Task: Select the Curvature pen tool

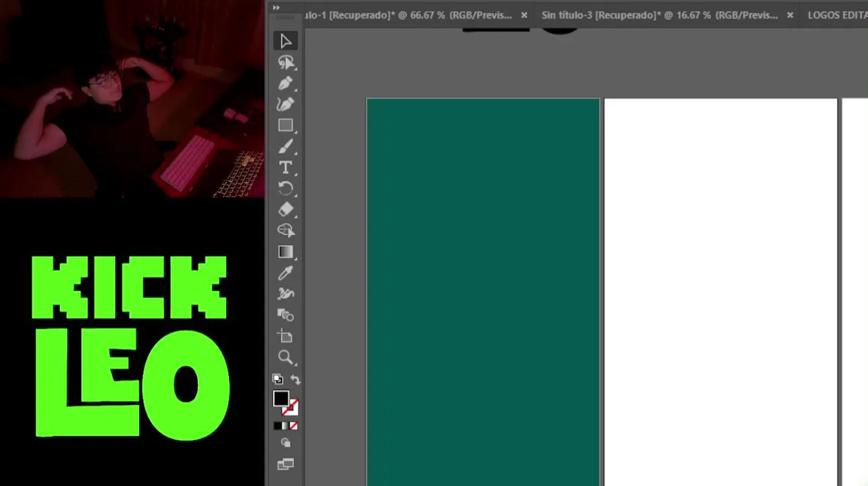Action: point(286,105)
